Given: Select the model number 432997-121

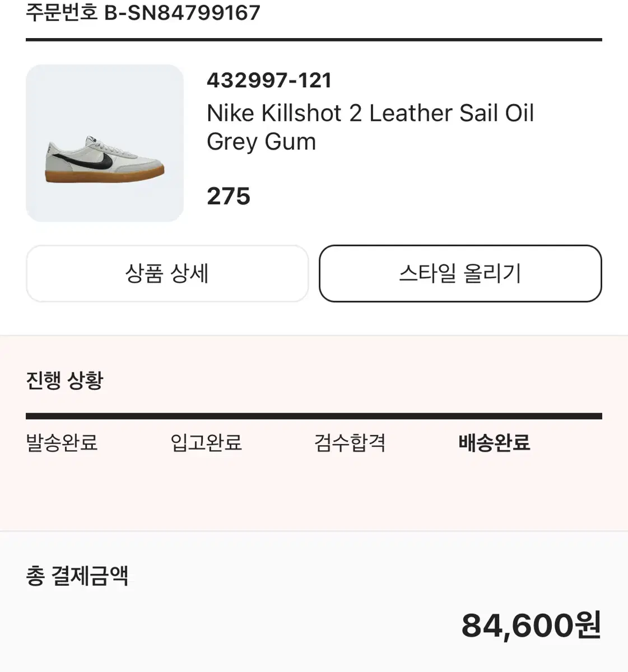Looking at the screenshot, I should [269, 81].
